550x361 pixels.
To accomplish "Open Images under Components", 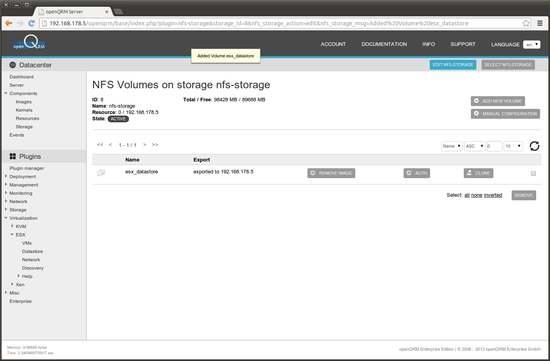I will coord(24,102).
